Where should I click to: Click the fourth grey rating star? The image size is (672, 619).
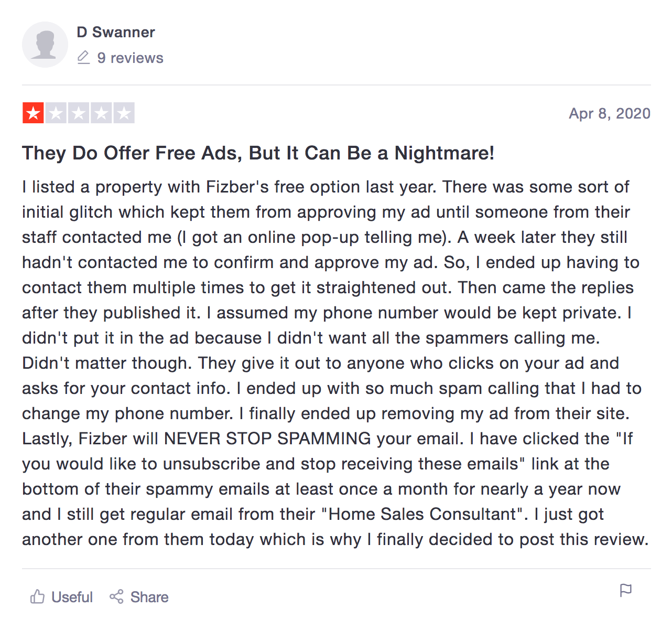coord(101,113)
